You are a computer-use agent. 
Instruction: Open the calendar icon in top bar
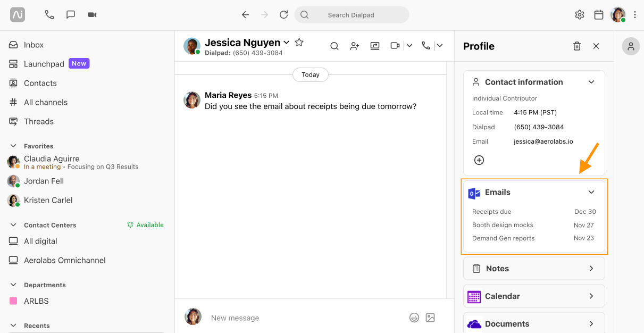click(599, 15)
